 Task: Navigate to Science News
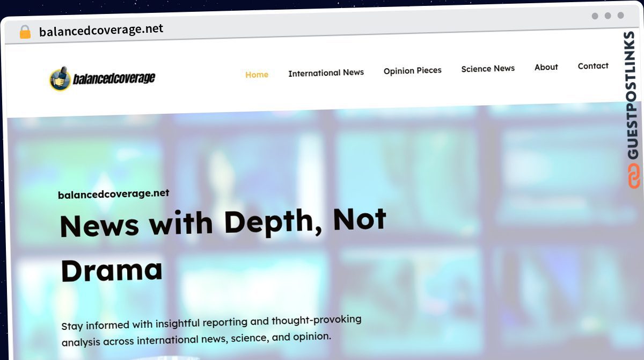[488, 69]
